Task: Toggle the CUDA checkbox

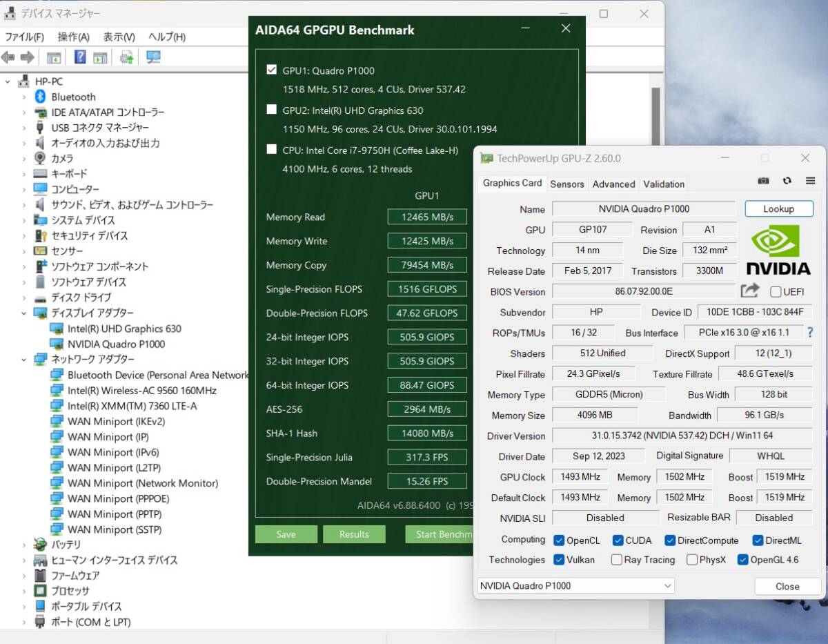Action: 617,540
